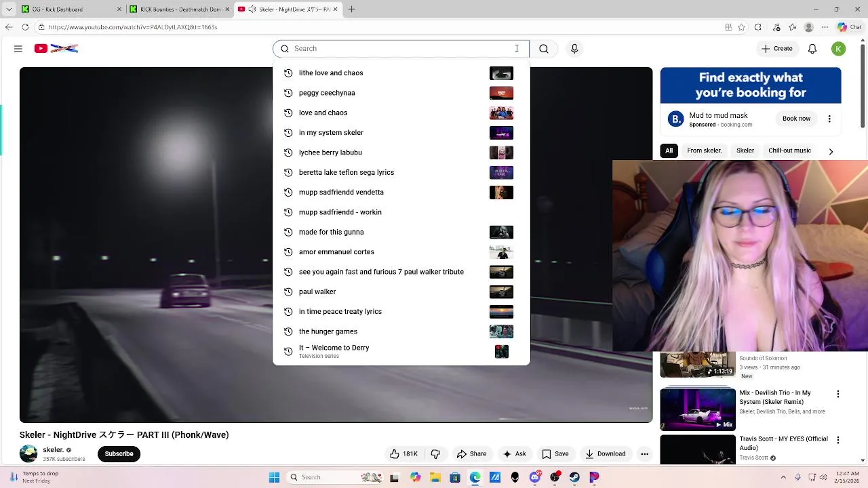Open Travis Scott - MY EYES video thumbnail
Image resolution: width=868 pixels, height=488 pixels.
pos(698,449)
